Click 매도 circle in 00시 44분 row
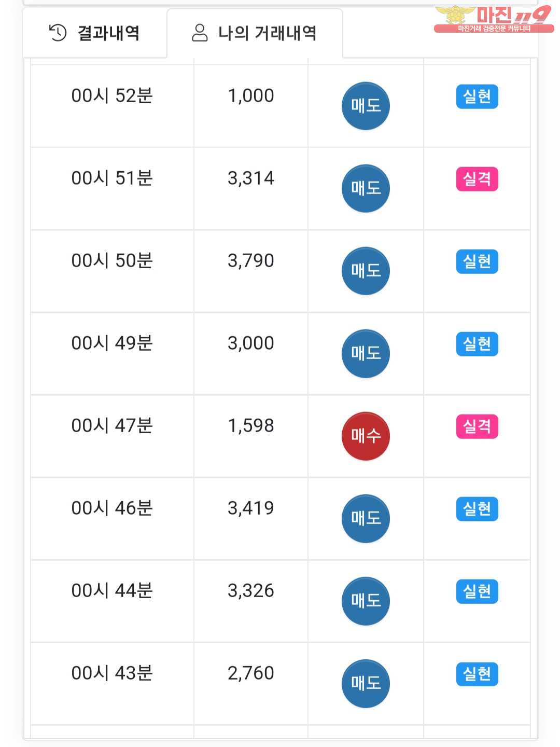The width and height of the screenshot is (560, 747). (x=366, y=601)
